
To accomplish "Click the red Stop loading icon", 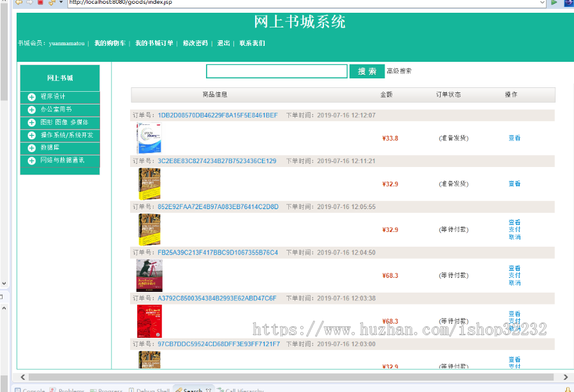I will [x=41, y=3].
